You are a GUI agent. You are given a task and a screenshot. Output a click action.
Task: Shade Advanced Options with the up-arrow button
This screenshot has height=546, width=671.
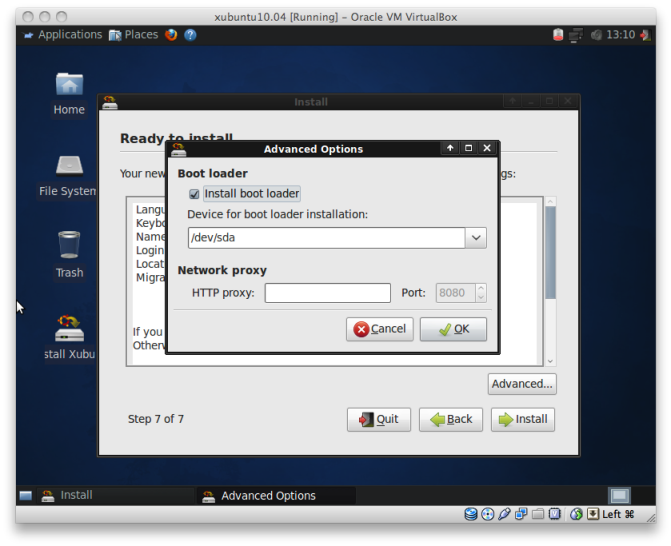coord(450,148)
